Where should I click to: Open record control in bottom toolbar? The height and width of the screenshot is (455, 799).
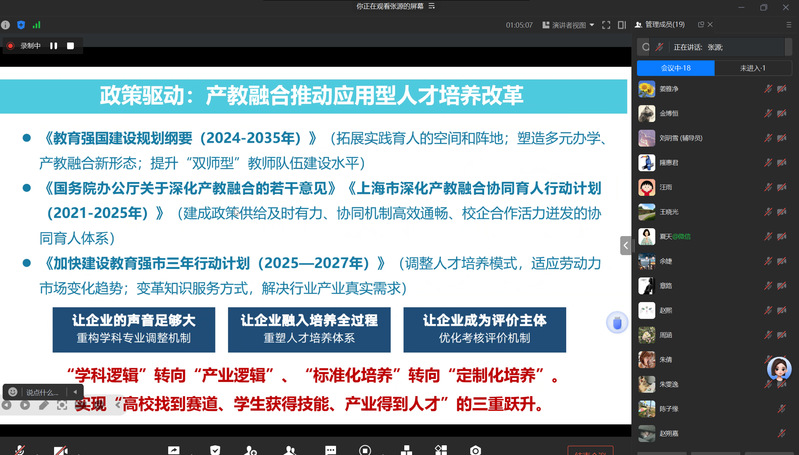[x=365, y=450]
